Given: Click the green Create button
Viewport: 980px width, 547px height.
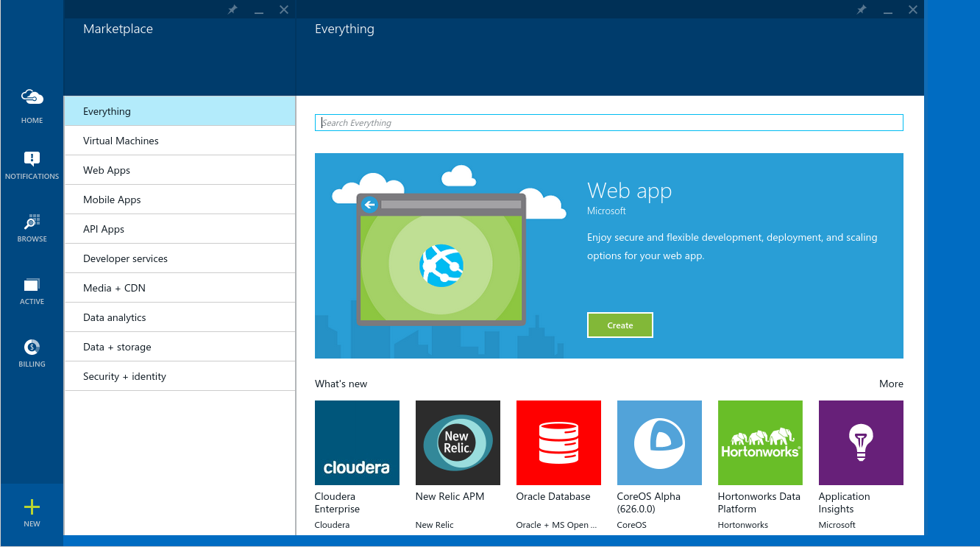Looking at the screenshot, I should click(x=619, y=325).
